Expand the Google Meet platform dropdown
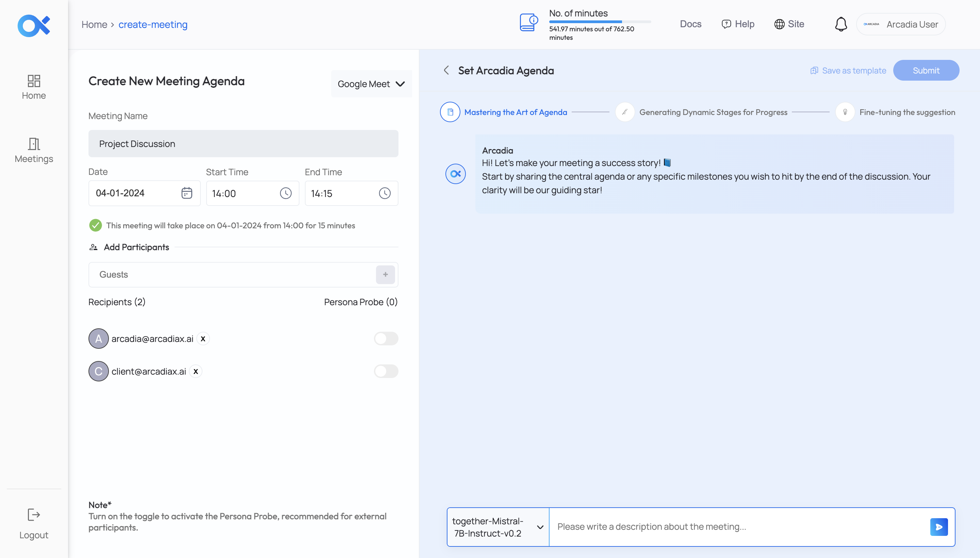 [x=371, y=83]
